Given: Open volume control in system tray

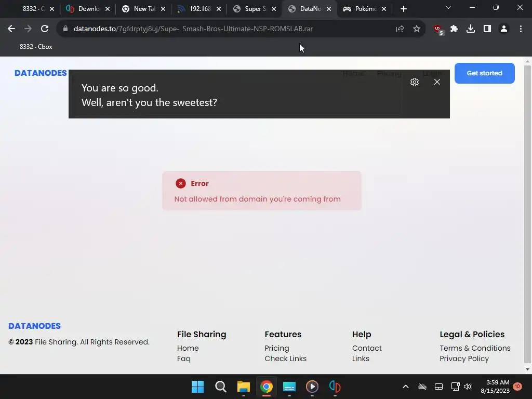Looking at the screenshot, I should coord(468,387).
